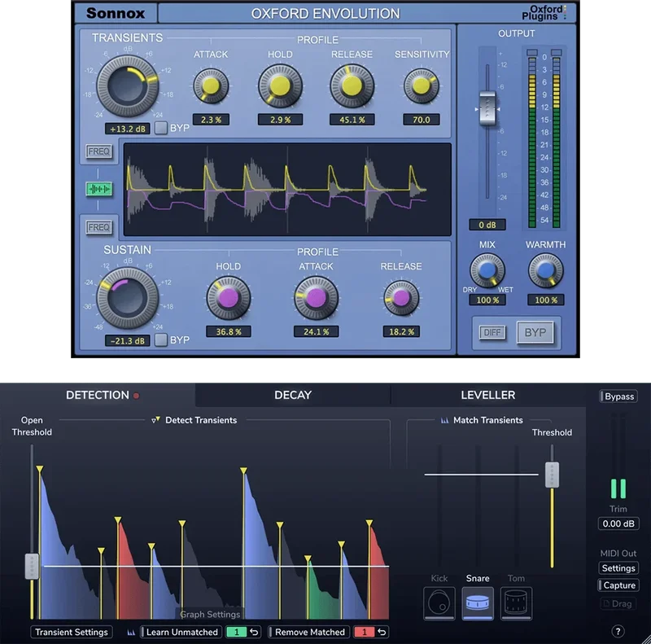Toggle the upper FREQ button
This screenshot has width=651, height=644.
(x=98, y=151)
